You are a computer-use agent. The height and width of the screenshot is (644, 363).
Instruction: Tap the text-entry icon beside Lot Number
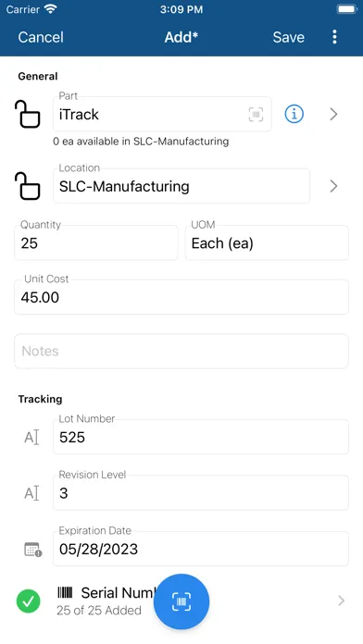(31, 438)
